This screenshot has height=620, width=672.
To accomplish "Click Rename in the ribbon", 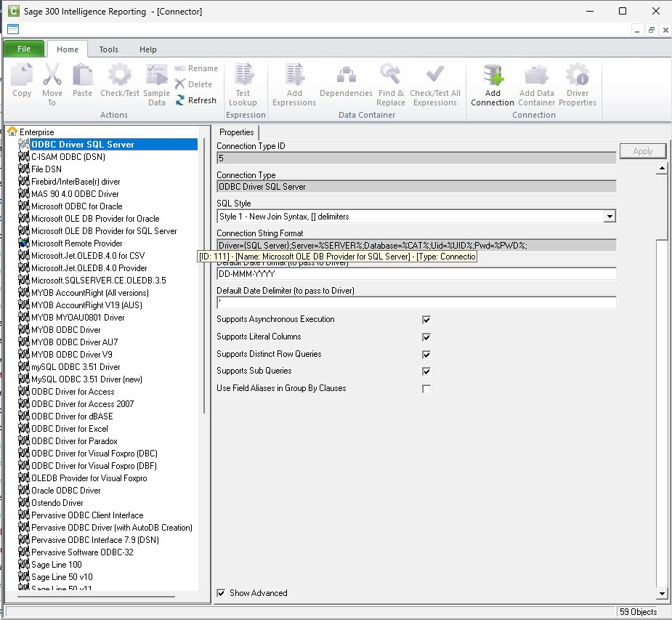I will [x=197, y=68].
